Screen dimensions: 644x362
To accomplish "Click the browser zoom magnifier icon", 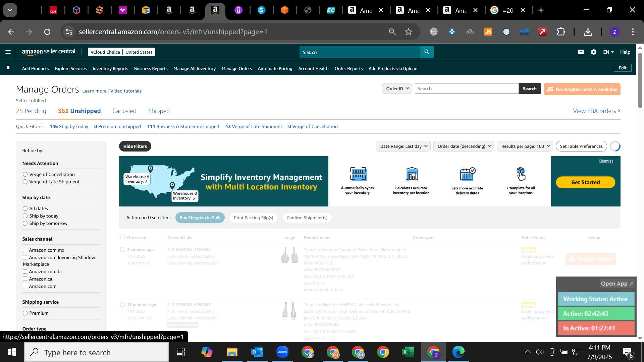I will pyautogui.click(x=392, y=32).
